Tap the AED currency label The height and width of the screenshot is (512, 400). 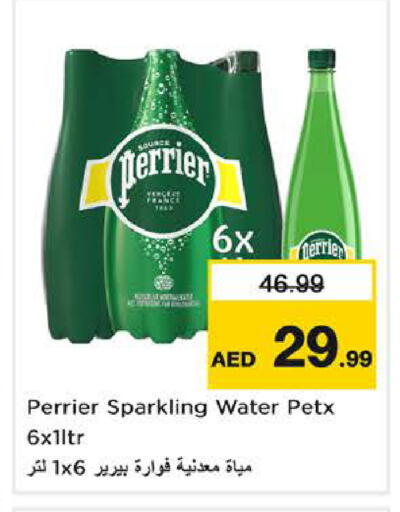[x=234, y=359]
